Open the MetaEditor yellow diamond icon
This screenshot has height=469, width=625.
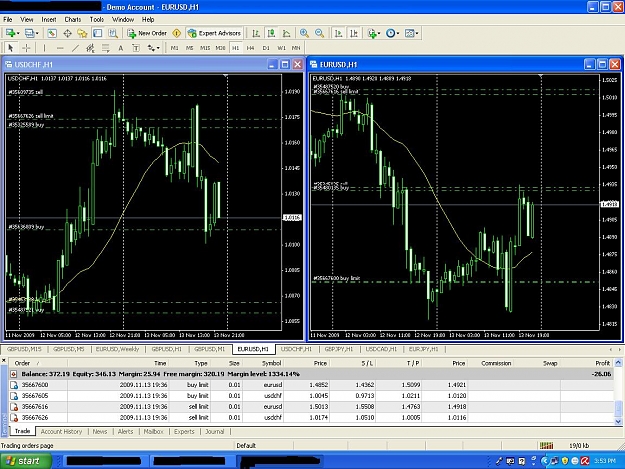[x=177, y=33]
